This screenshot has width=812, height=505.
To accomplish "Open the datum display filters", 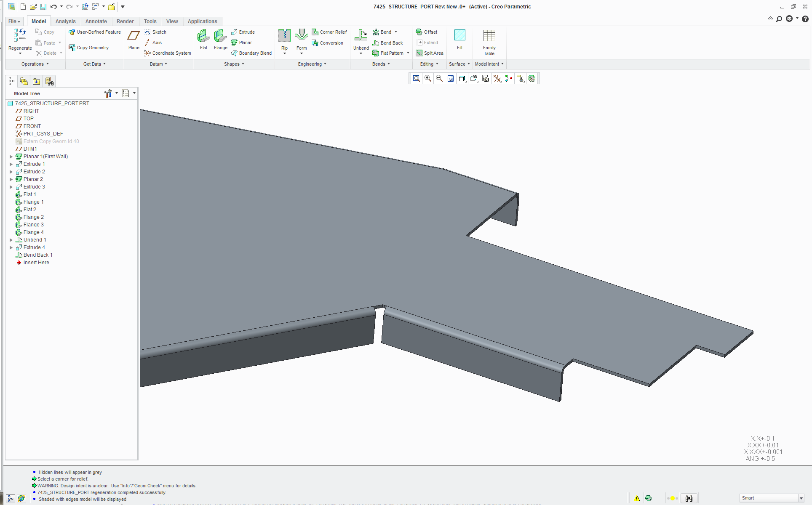I will point(497,78).
